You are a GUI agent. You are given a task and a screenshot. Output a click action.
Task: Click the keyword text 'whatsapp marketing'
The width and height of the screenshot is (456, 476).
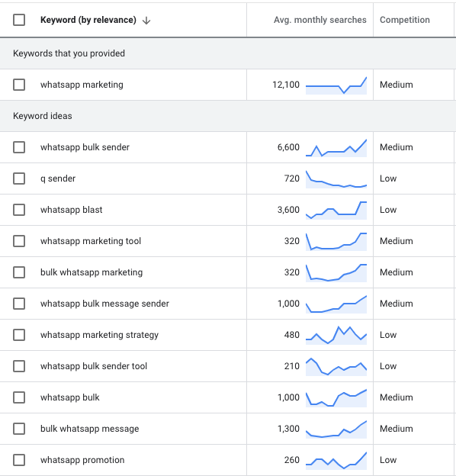point(82,85)
